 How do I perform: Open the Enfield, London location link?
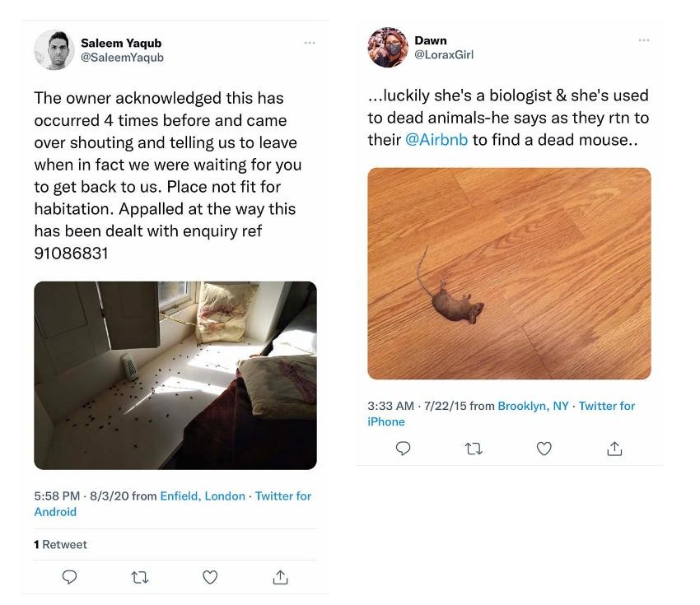tap(203, 496)
